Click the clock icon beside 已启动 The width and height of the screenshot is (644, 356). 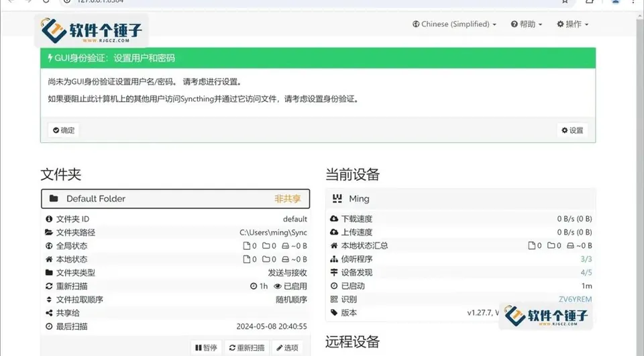tap(334, 285)
